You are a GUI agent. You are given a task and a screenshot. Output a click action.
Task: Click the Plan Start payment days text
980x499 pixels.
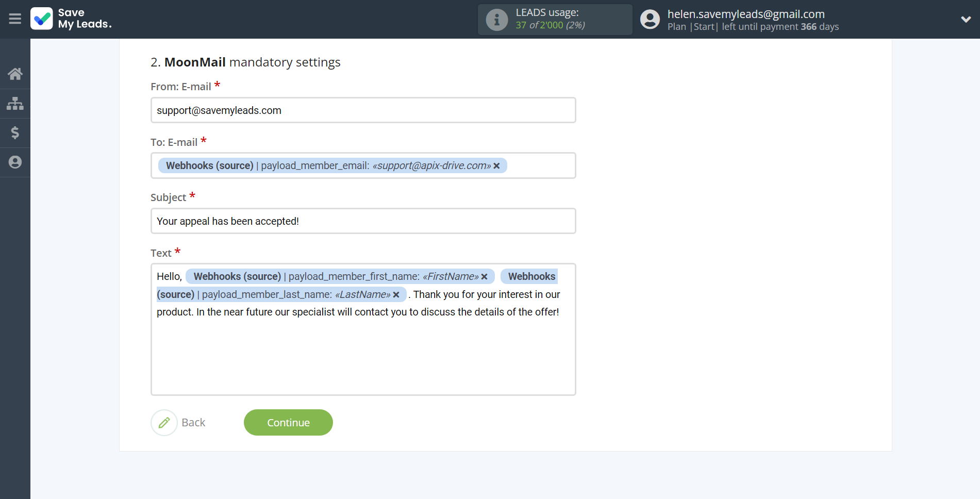tap(753, 27)
